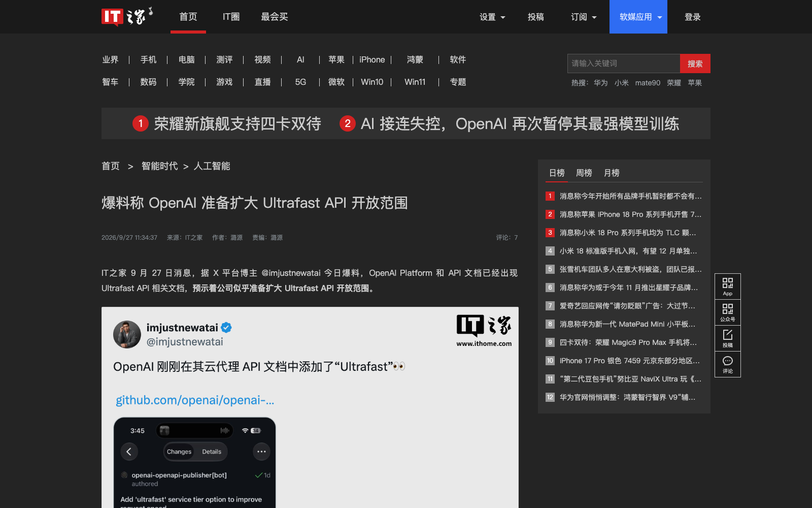Open the 5G category link
This screenshot has height=508, width=812.
point(300,82)
